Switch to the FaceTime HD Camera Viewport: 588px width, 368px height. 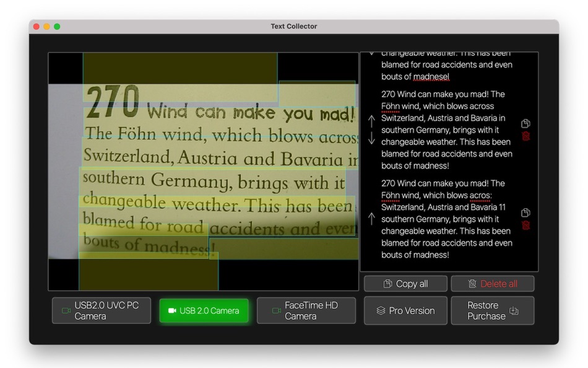(x=306, y=310)
